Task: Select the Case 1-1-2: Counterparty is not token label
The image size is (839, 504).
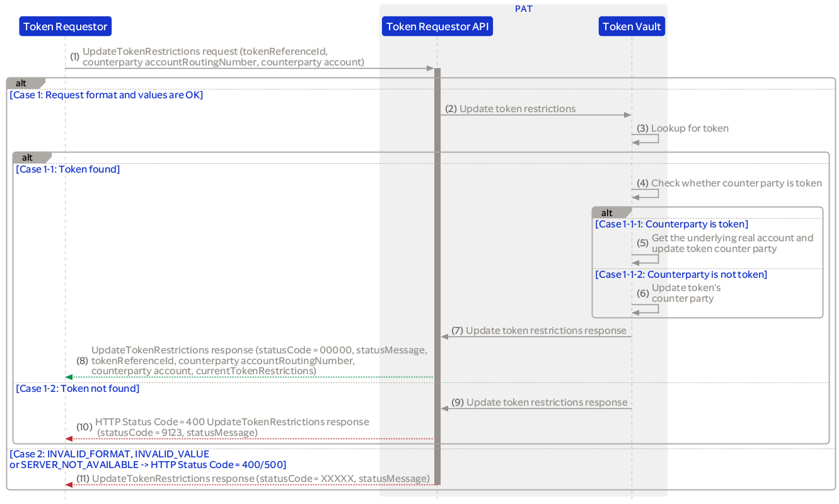Action: tap(681, 274)
